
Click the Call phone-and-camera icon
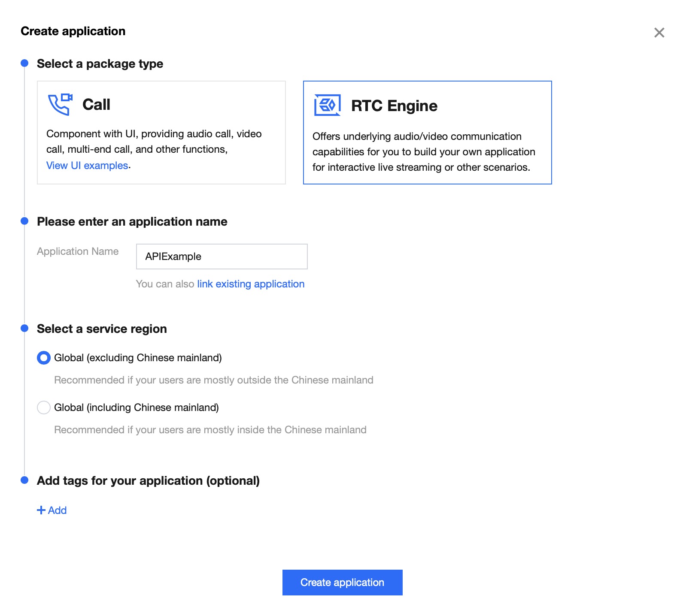(x=60, y=104)
